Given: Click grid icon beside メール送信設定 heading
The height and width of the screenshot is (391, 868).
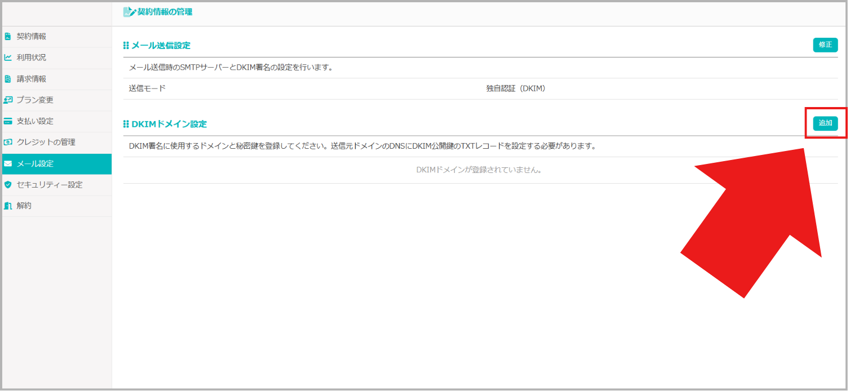Looking at the screenshot, I should (x=126, y=46).
